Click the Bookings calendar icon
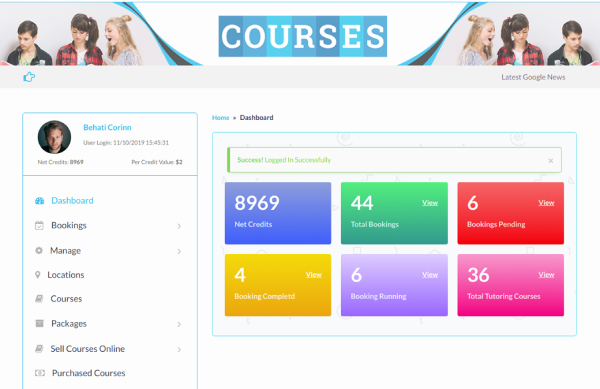600x389 pixels. pyautogui.click(x=39, y=225)
